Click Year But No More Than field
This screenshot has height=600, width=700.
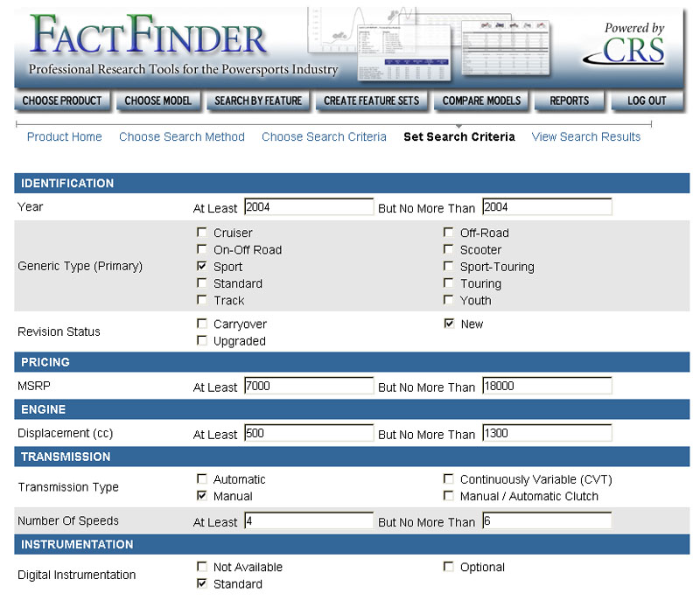pos(547,207)
